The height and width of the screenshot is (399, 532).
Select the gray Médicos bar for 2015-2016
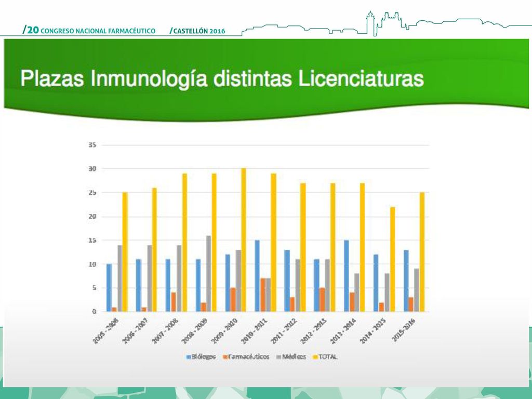(417, 290)
